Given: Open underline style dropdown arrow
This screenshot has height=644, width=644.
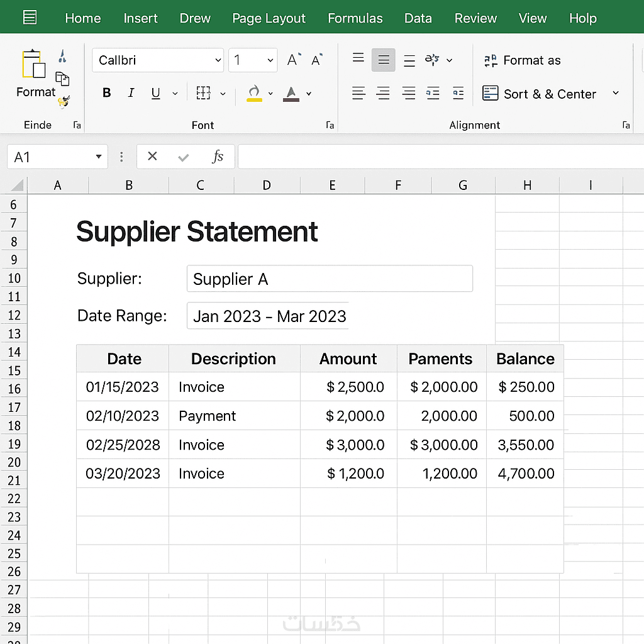Looking at the screenshot, I should coord(175,94).
